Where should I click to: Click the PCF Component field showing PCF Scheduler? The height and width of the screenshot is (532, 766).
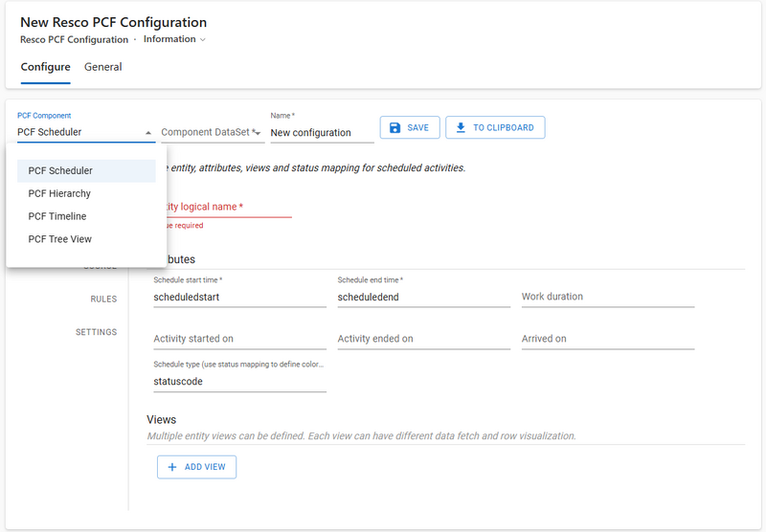[86, 132]
